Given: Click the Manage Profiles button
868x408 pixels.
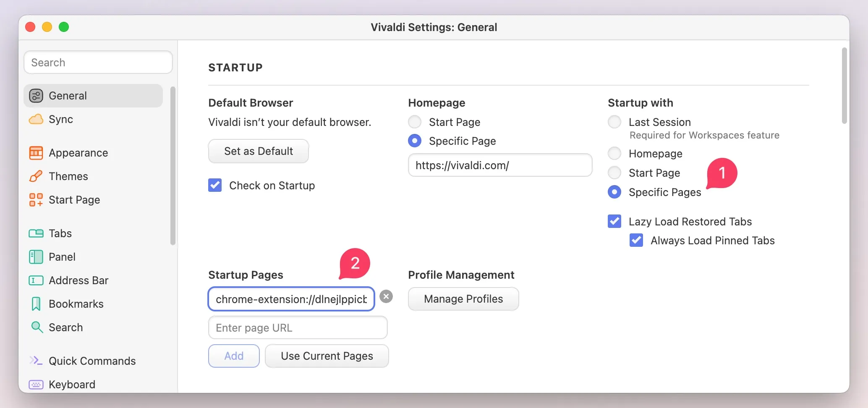Looking at the screenshot, I should tap(463, 299).
